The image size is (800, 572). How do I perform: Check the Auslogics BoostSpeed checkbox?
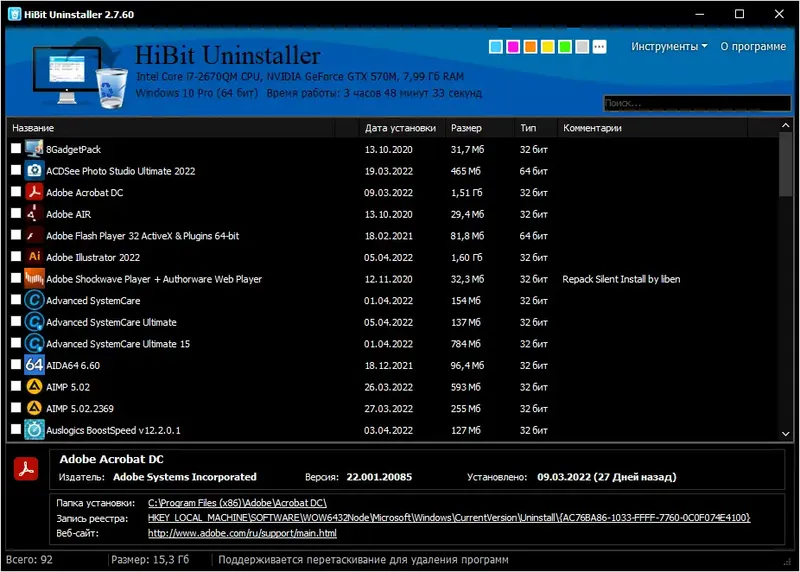pos(16,429)
